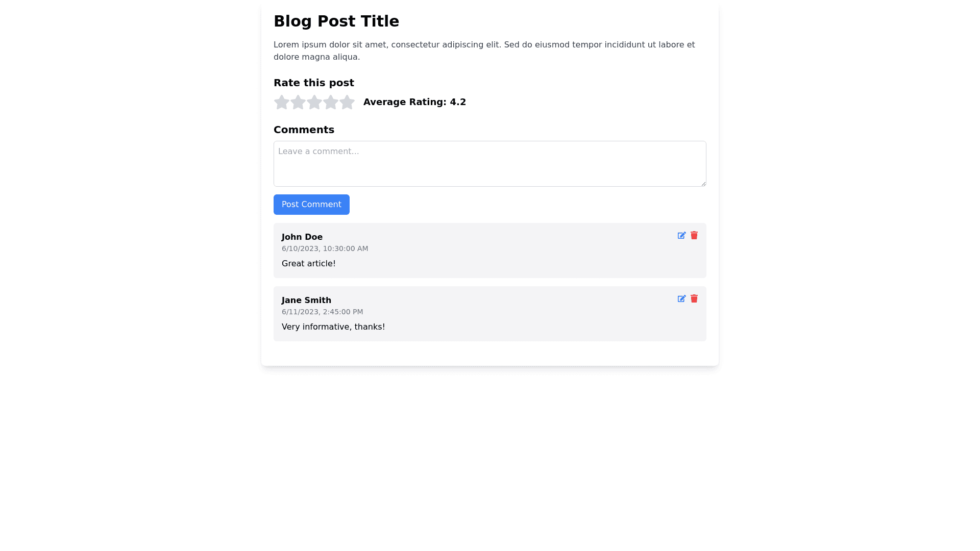Delete John Doe's comment
The height and width of the screenshot is (551, 980).
(694, 235)
